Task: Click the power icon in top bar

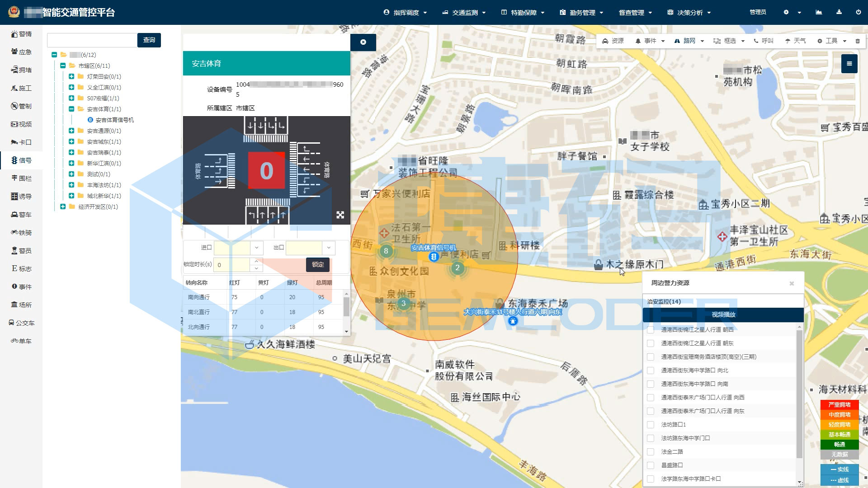Action: pos(858,12)
